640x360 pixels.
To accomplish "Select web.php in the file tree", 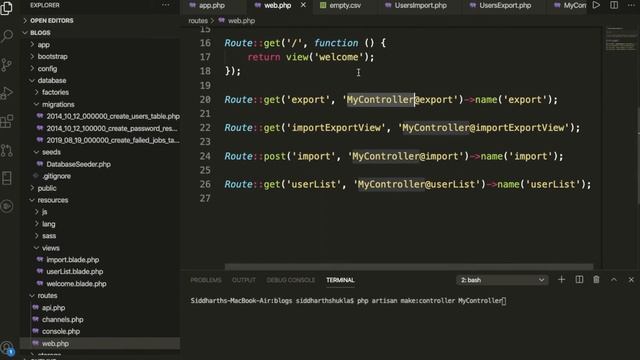I will (x=100, y=344).
